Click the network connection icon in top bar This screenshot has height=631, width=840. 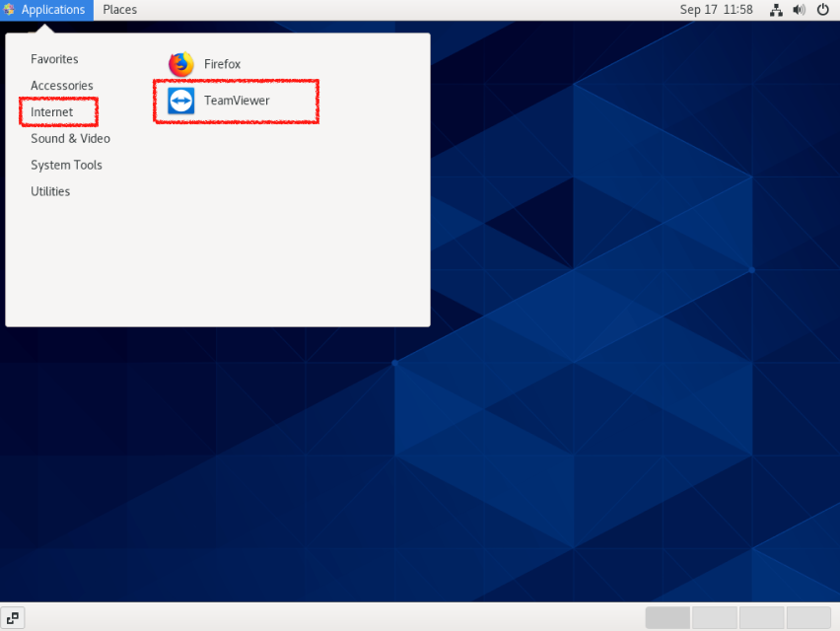tap(776, 10)
